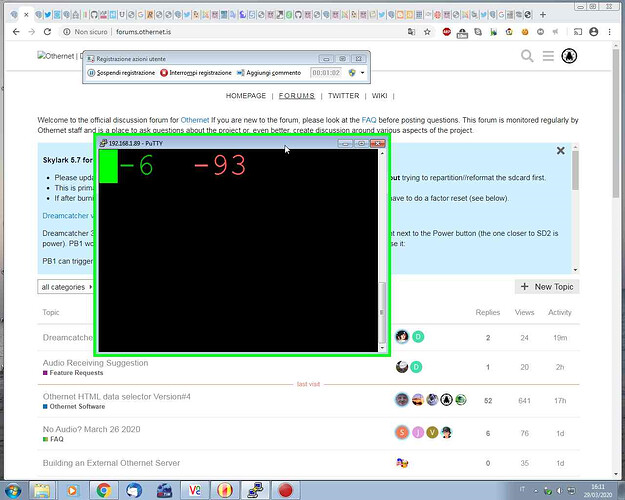Click the site info icon beside Non sicuro
625x500 pixels.
67,32
